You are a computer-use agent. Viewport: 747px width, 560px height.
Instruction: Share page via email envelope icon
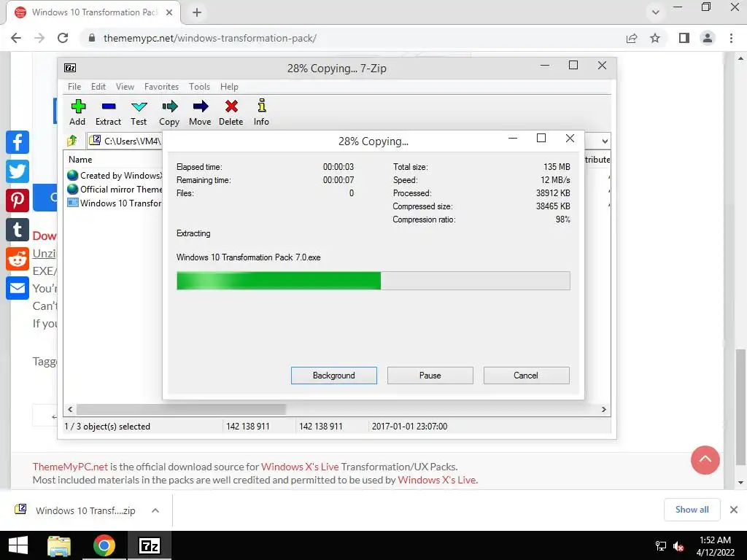(18, 287)
